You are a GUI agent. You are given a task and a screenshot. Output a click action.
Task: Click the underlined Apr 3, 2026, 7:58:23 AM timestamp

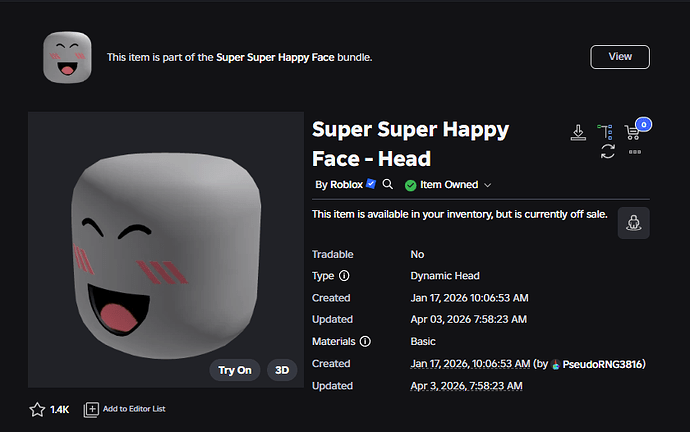pyautogui.click(x=466, y=386)
